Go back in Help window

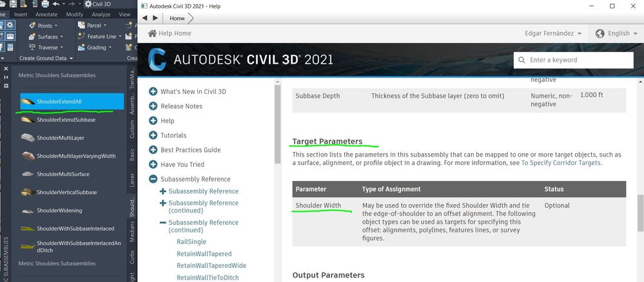point(144,18)
